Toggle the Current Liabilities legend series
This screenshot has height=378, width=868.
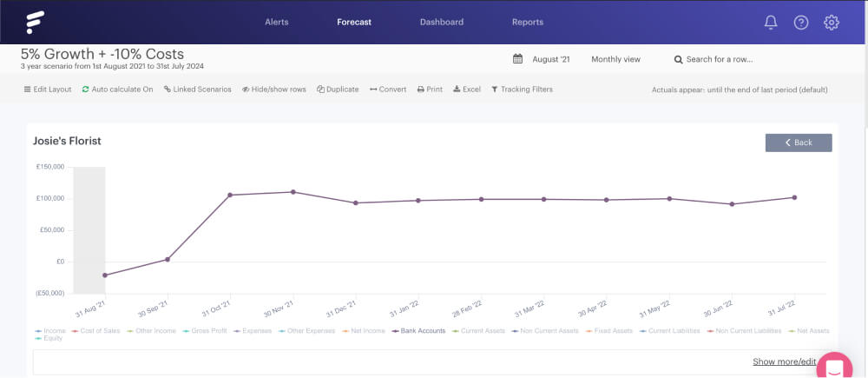[x=668, y=331]
